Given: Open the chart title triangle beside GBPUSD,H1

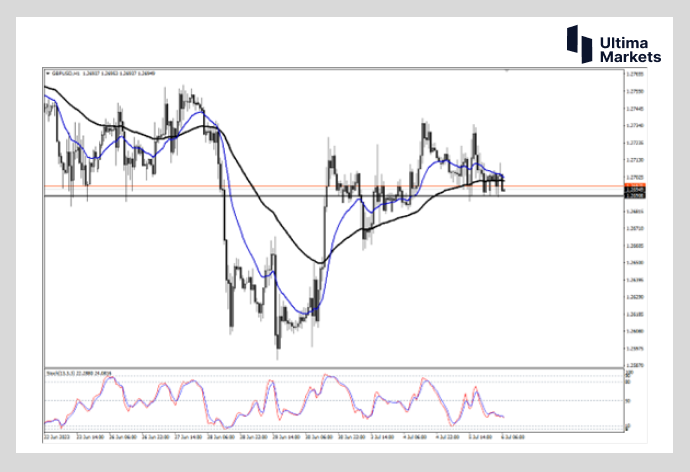Looking at the screenshot, I should pos(48,73).
